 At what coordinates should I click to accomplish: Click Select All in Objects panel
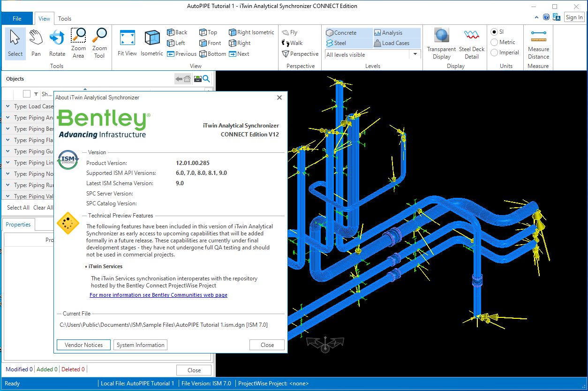(x=18, y=208)
